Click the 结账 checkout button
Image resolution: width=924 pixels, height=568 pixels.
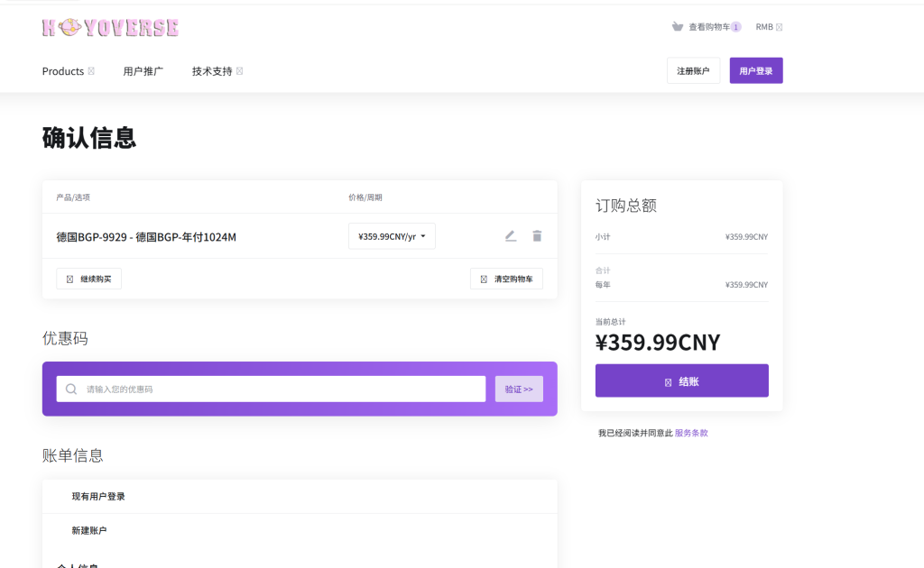(682, 380)
